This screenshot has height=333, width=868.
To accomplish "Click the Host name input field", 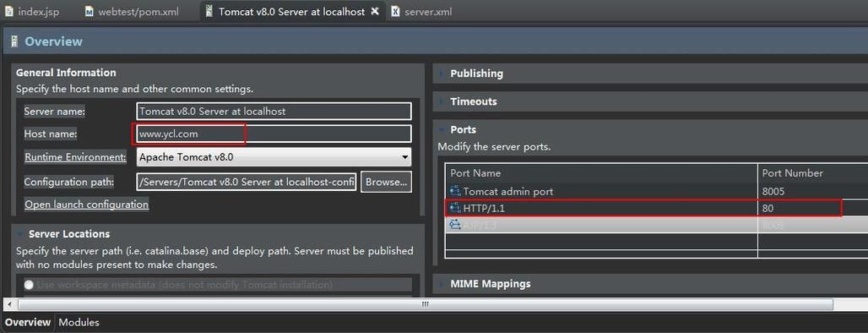I will click(x=274, y=134).
